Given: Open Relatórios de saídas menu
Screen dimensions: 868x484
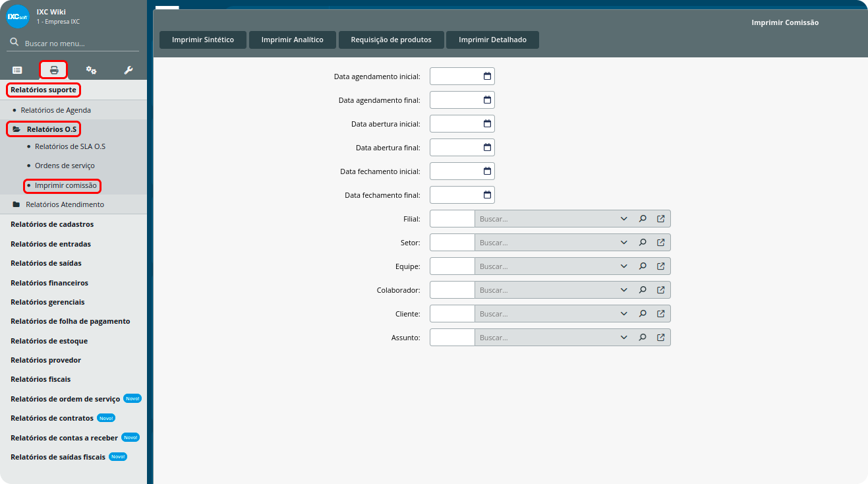Looking at the screenshot, I should pyautogui.click(x=46, y=263).
